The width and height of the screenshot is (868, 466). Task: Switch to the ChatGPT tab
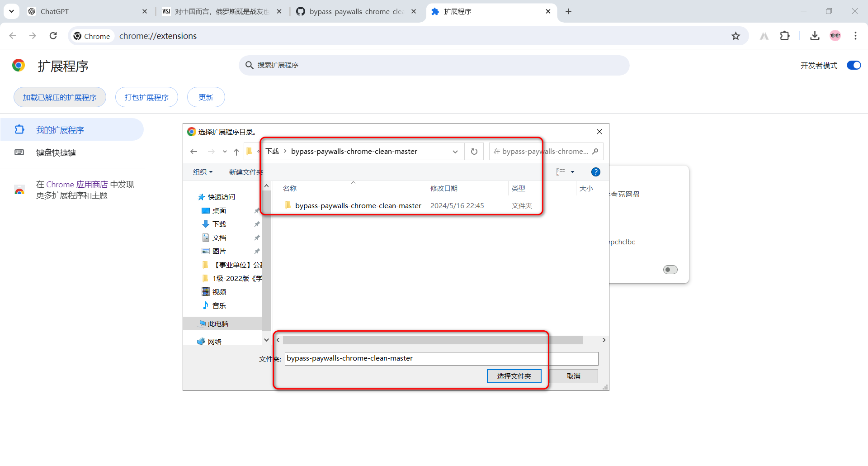(x=86, y=11)
